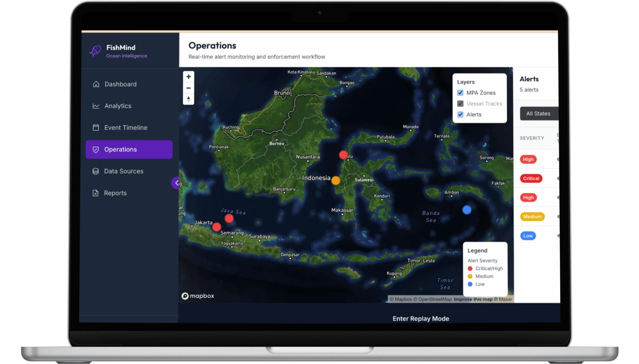
Task: Click the Dashboard home icon
Action: (96, 84)
